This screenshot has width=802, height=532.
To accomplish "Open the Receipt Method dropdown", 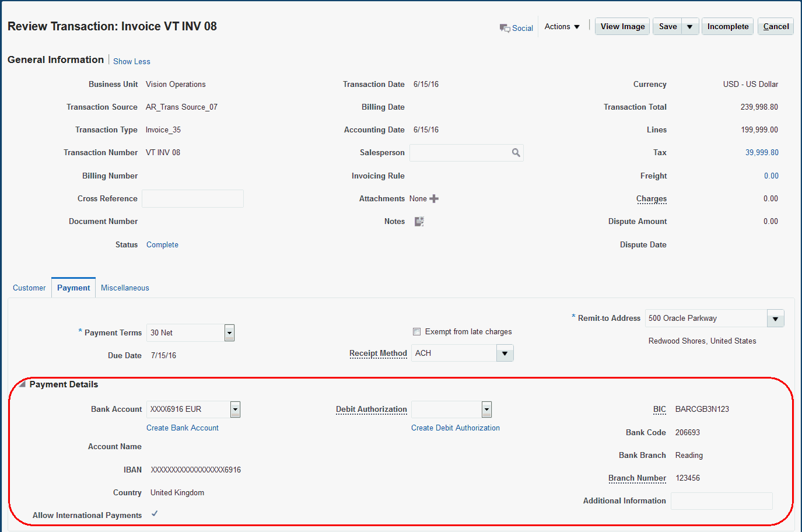I will [505, 353].
